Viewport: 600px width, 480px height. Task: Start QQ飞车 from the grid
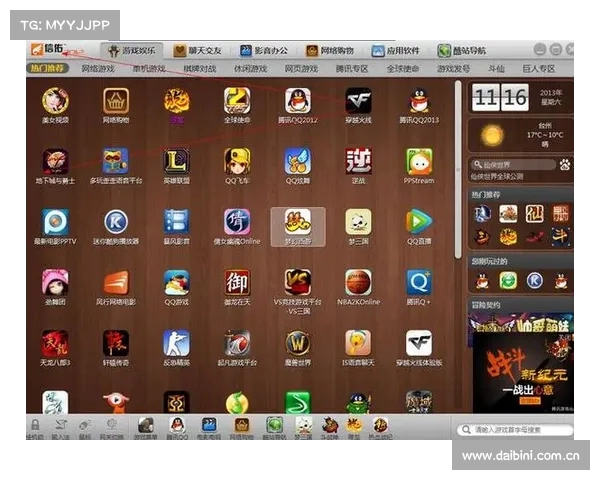point(237,161)
